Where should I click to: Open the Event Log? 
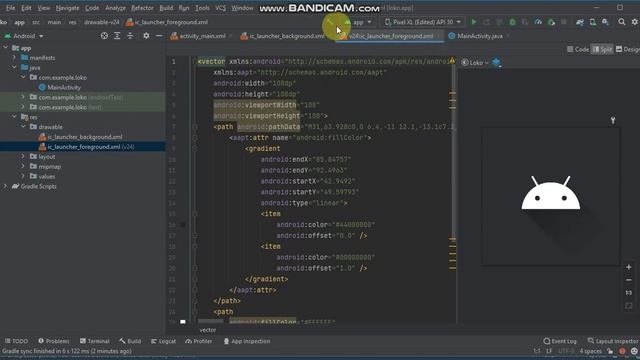click(560, 341)
